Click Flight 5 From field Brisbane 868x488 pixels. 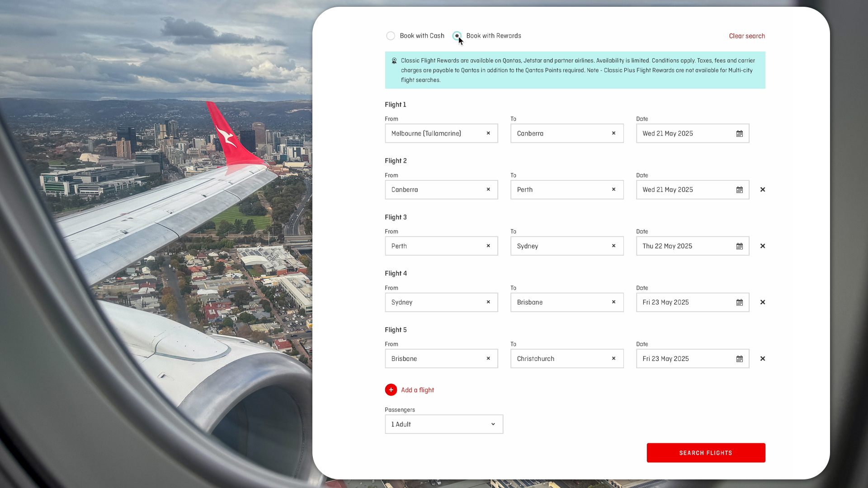click(441, 358)
